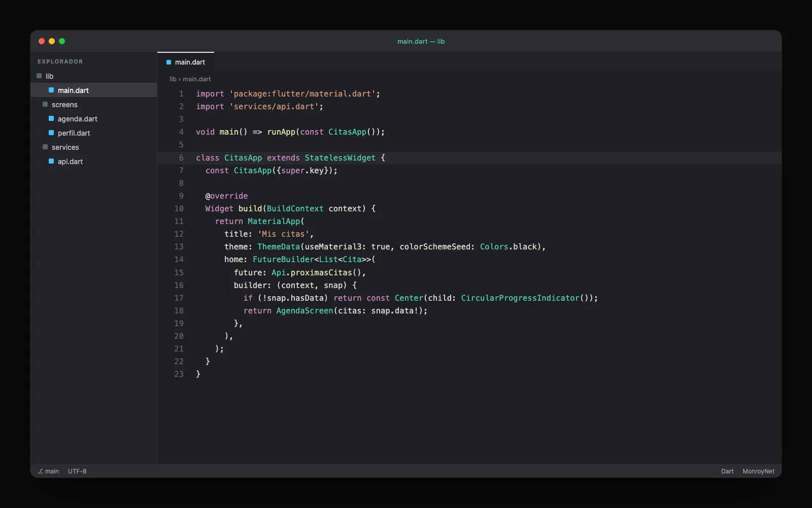Click the @override annotation
The image size is (812, 508).
tap(226, 196)
